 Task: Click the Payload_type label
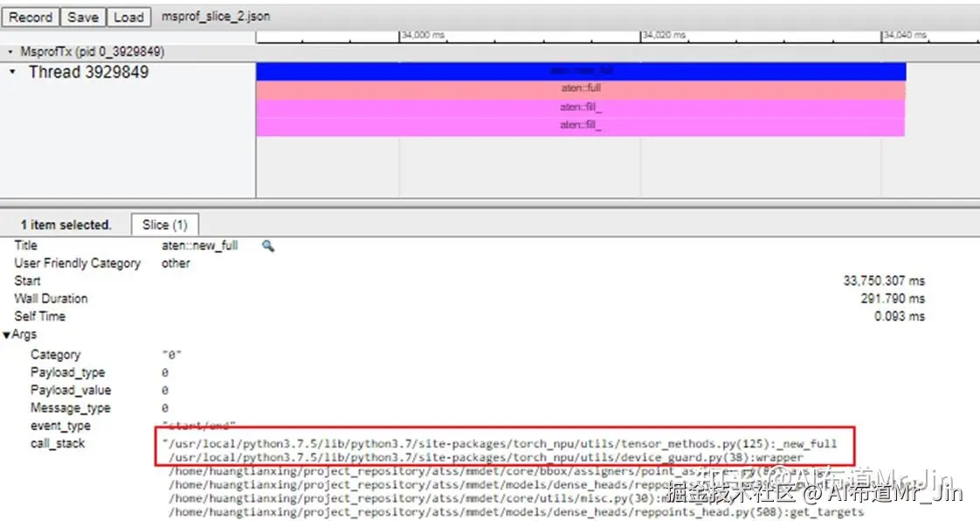point(67,372)
